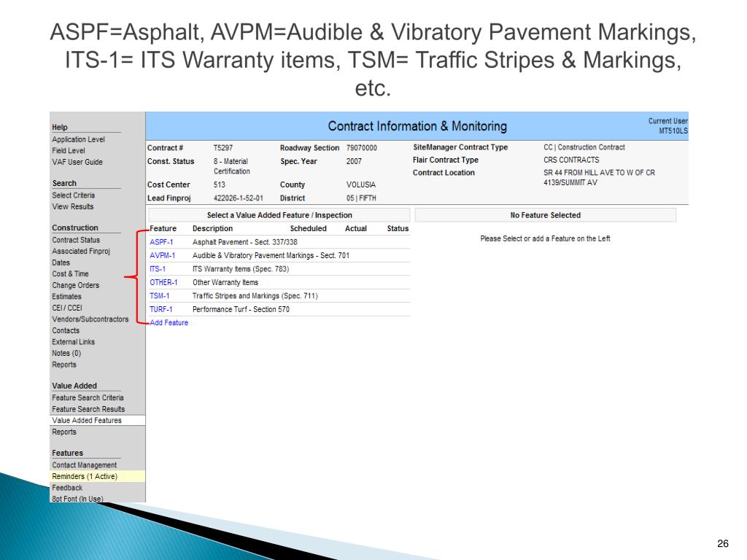The height and width of the screenshot is (560, 747).
Task: Open the VAF User Guide
Action: tap(77, 162)
